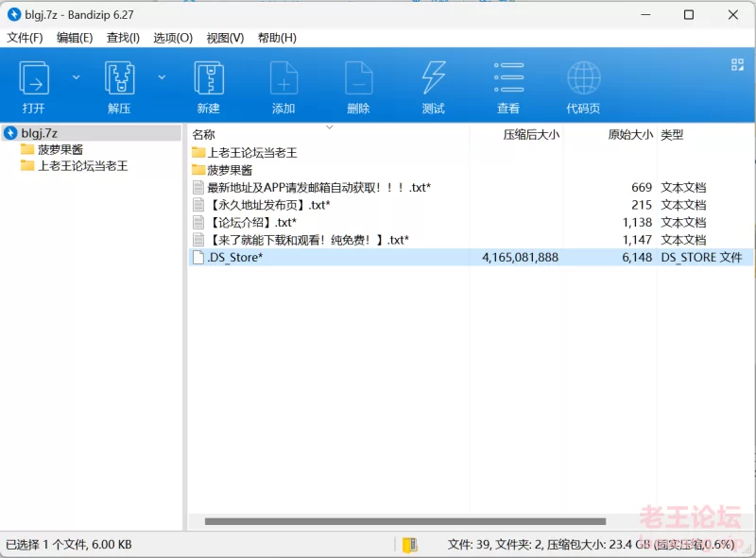The height and width of the screenshot is (558, 756).
Task: Minimize the Bandizip window
Action: click(x=645, y=15)
